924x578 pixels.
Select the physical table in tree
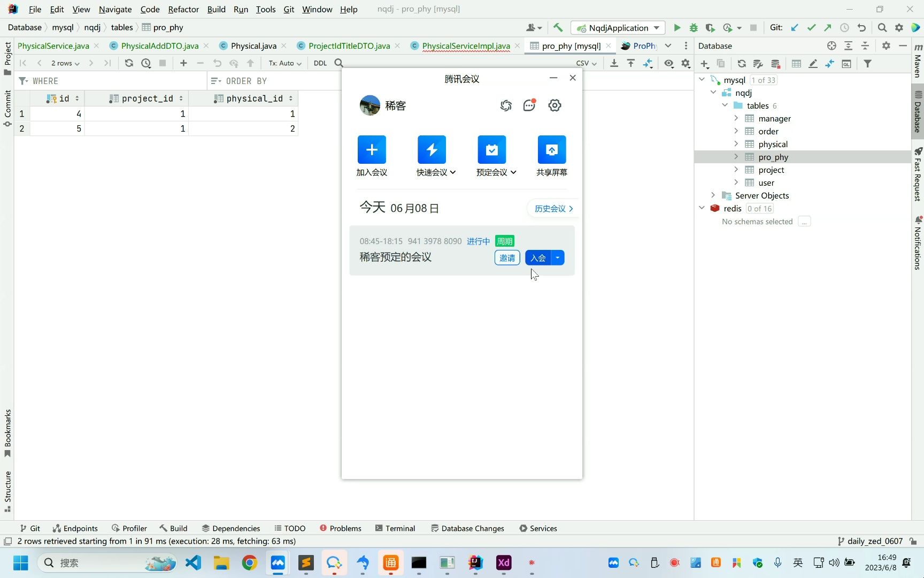click(x=773, y=144)
